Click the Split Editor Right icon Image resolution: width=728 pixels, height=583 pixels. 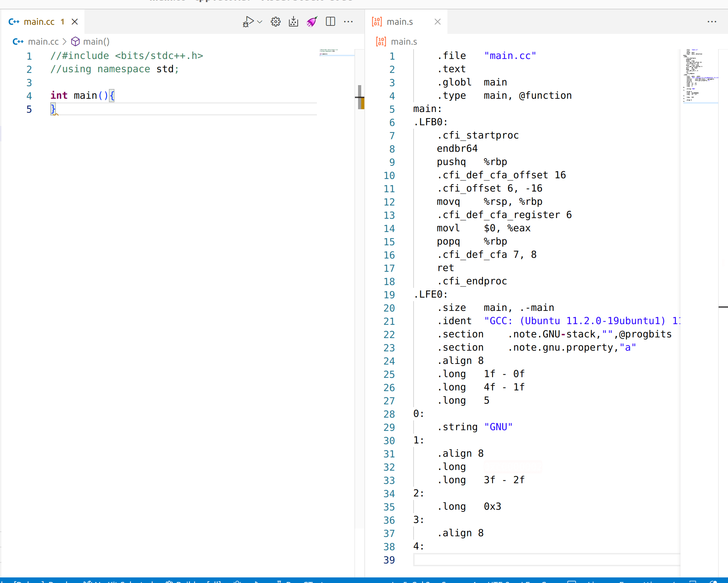tap(330, 22)
